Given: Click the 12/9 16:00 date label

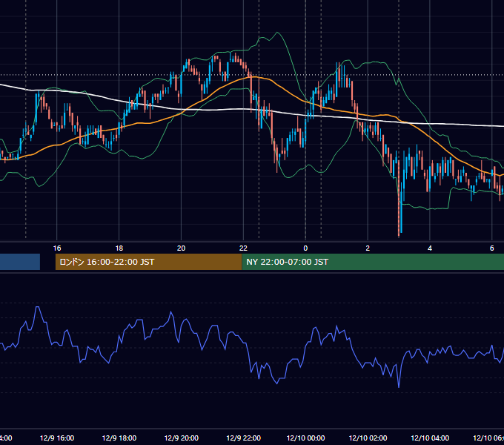Looking at the screenshot, I should point(57,438).
